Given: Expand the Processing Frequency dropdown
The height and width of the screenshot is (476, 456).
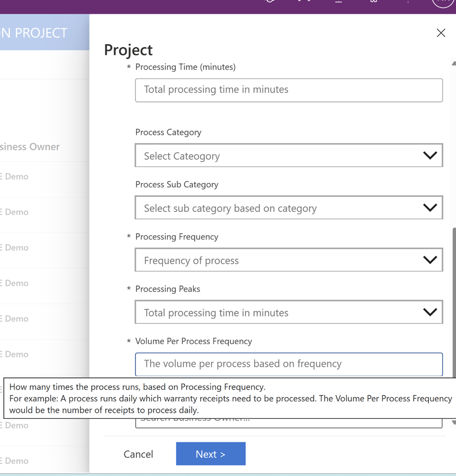Looking at the screenshot, I should pyautogui.click(x=289, y=260).
